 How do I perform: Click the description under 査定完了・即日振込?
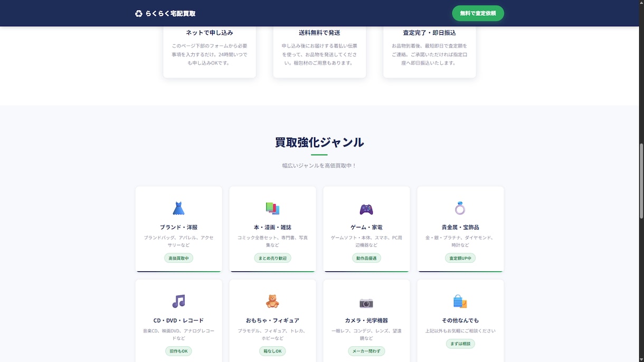[429, 54]
